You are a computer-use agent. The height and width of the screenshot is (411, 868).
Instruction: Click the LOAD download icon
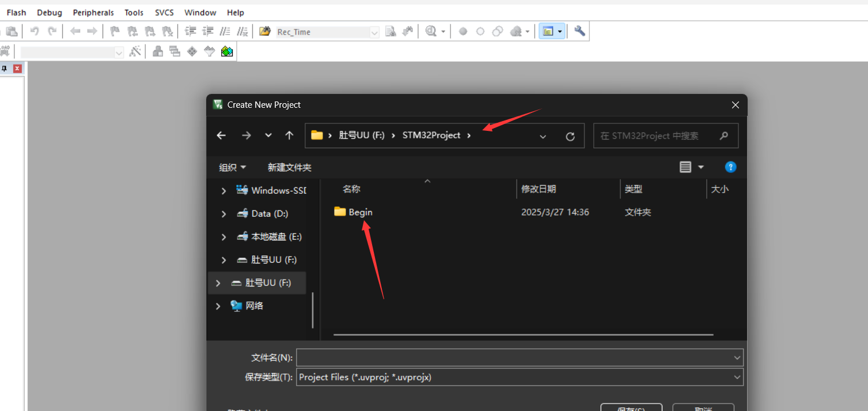[5, 51]
